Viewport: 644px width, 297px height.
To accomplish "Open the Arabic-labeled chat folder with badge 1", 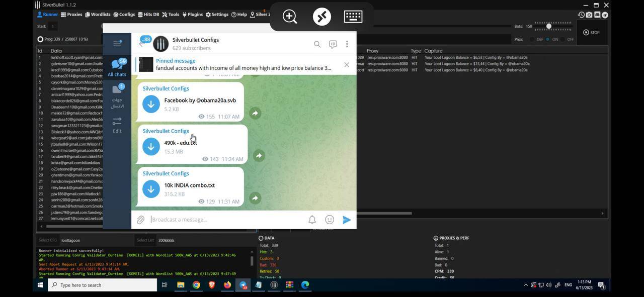I will point(117,96).
